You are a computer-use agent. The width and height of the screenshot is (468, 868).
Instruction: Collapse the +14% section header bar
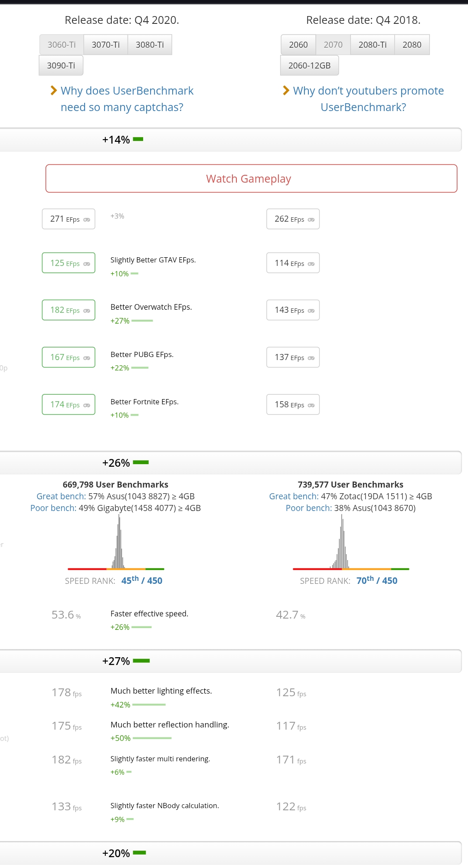[x=230, y=140]
